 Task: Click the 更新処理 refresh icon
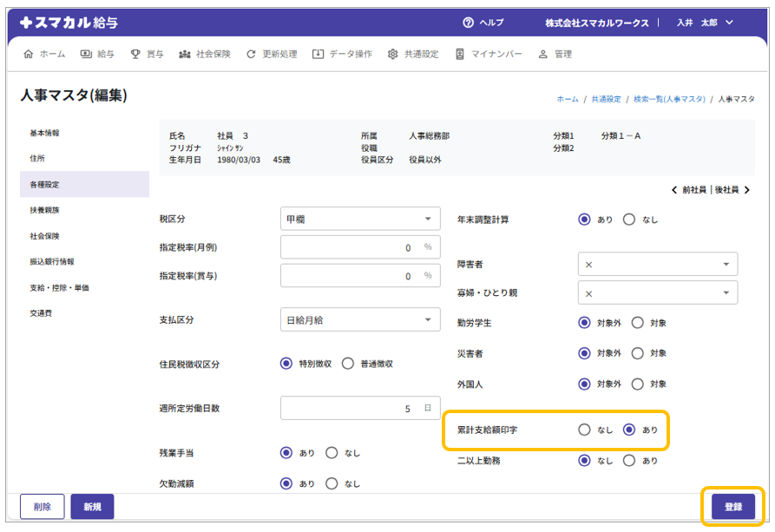pos(251,54)
